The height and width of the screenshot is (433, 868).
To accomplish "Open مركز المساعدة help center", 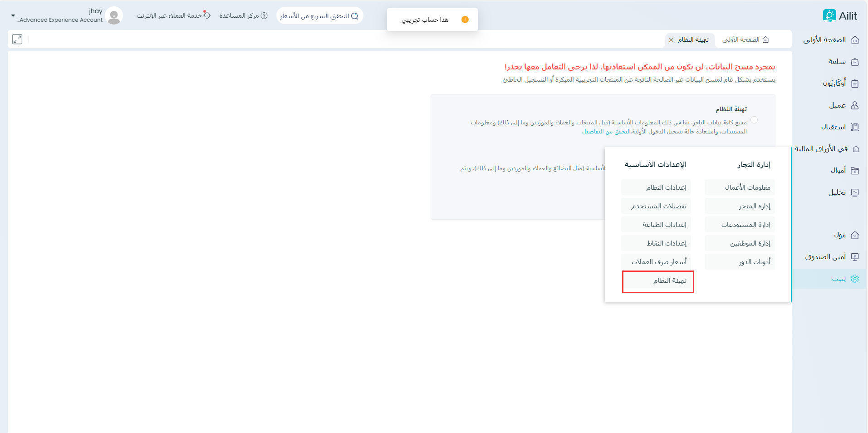I will [x=243, y=16].
